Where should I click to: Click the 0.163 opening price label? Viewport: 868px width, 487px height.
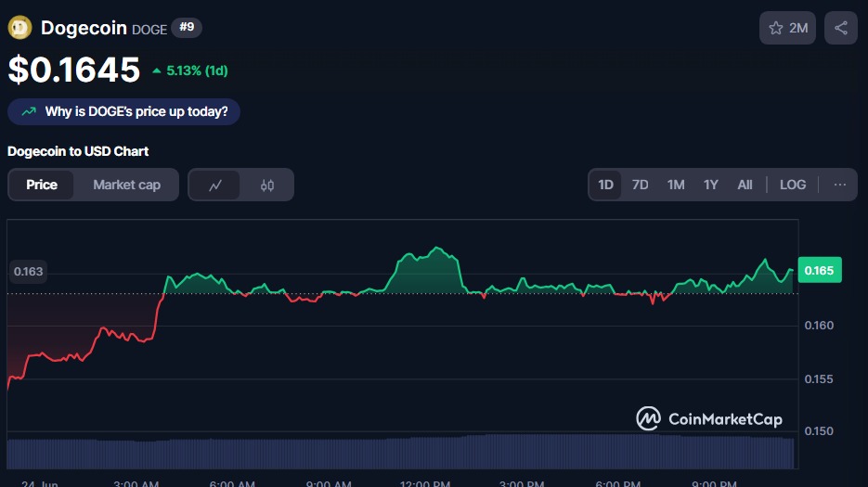click(28, 272)
